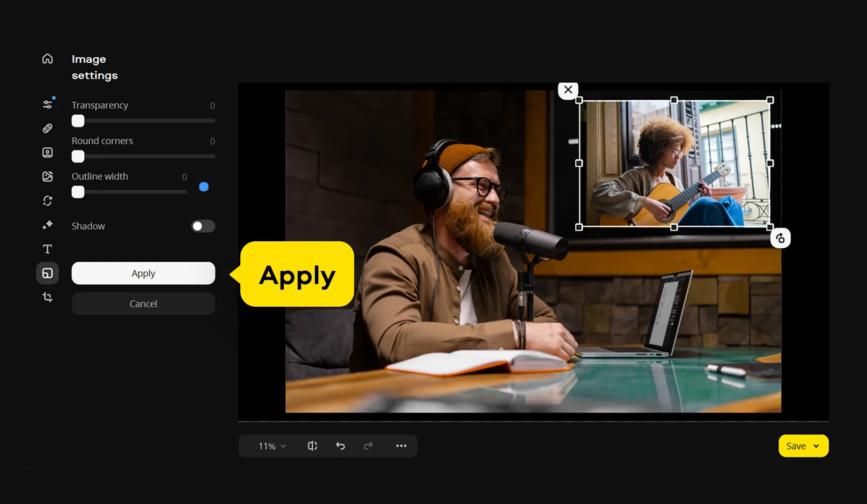Remove the overlay image with X button
The width and height of the screenshot is (867, 504).
pos(568,90)
